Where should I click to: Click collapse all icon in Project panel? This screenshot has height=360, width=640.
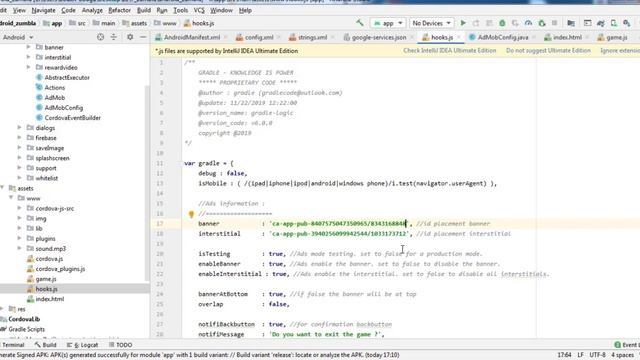tap(114, 37)
